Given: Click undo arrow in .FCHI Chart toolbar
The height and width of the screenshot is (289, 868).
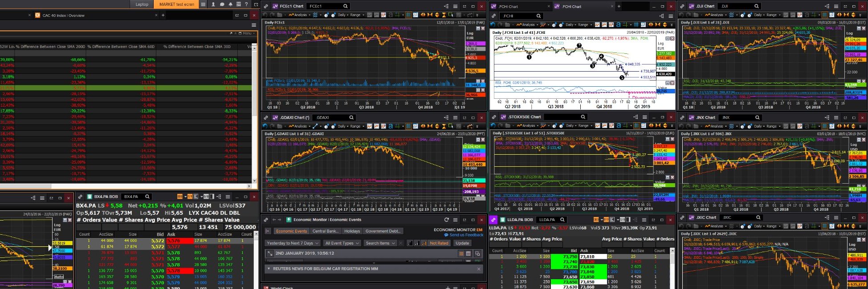Looking at the screenshot, I should pyautogui.click(x=493, y=25).
